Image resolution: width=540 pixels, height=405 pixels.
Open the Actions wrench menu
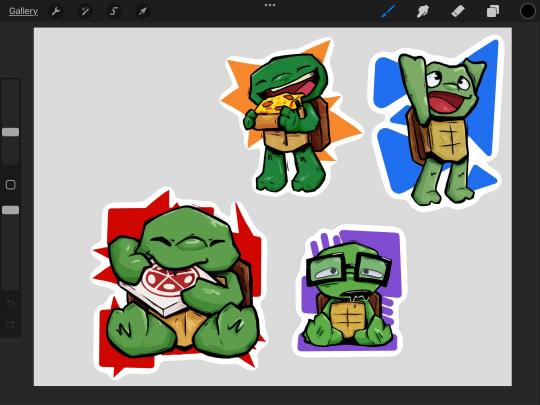(55, 11)
